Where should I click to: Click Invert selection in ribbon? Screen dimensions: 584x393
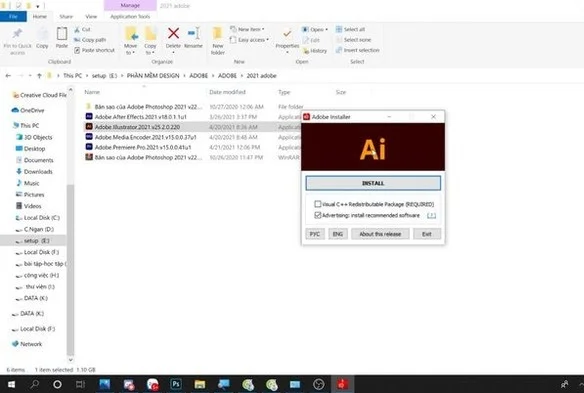pos(358,50)
